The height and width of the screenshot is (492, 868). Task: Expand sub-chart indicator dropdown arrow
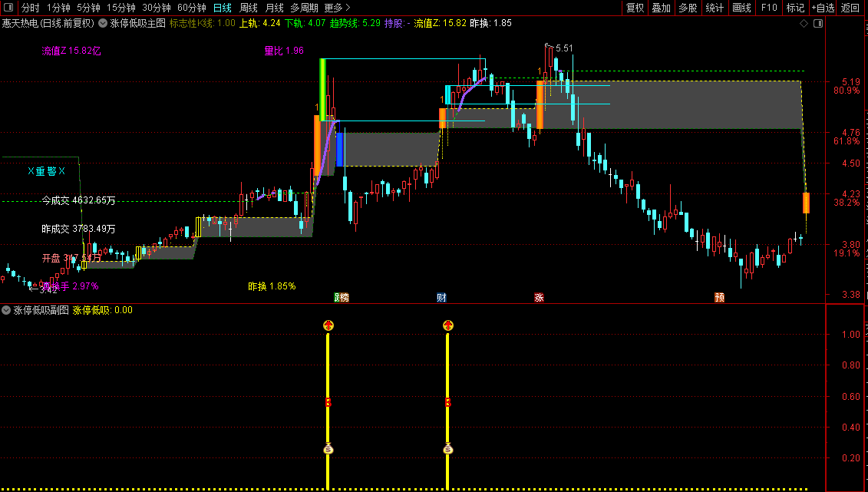(x=6, y=311)
